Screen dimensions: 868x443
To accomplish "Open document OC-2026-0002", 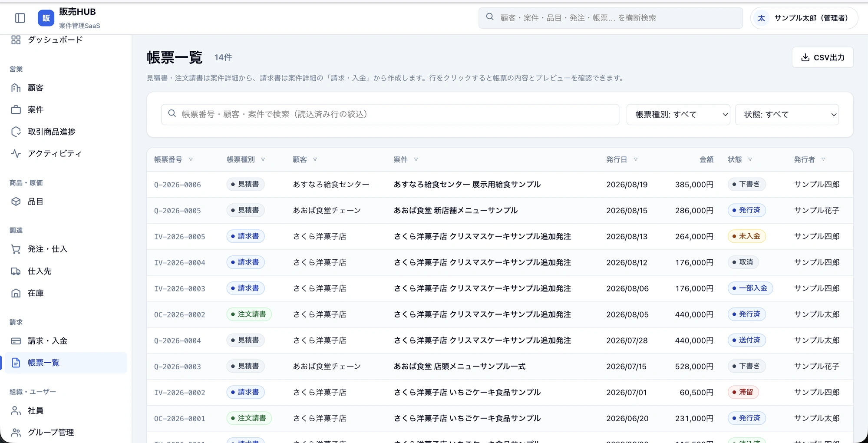I will click(179, 314).
